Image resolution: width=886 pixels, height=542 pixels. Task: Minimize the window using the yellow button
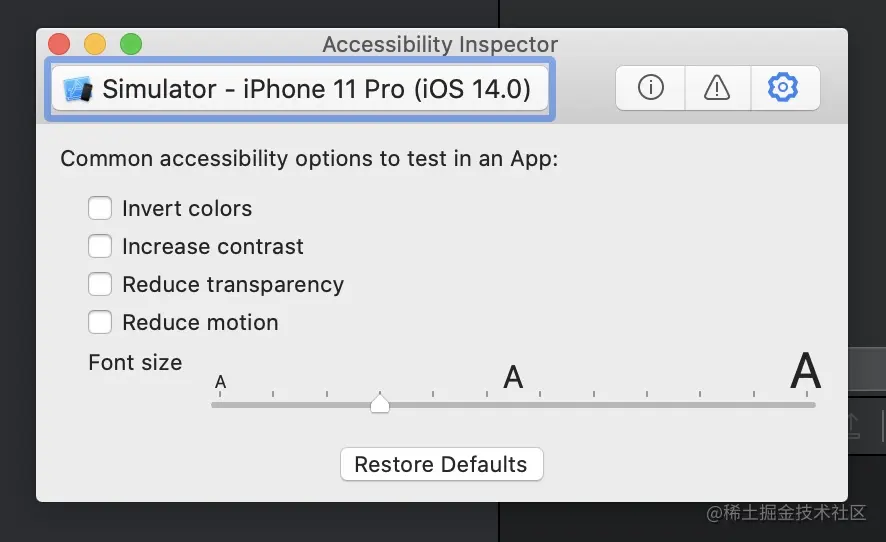[95, 44]
